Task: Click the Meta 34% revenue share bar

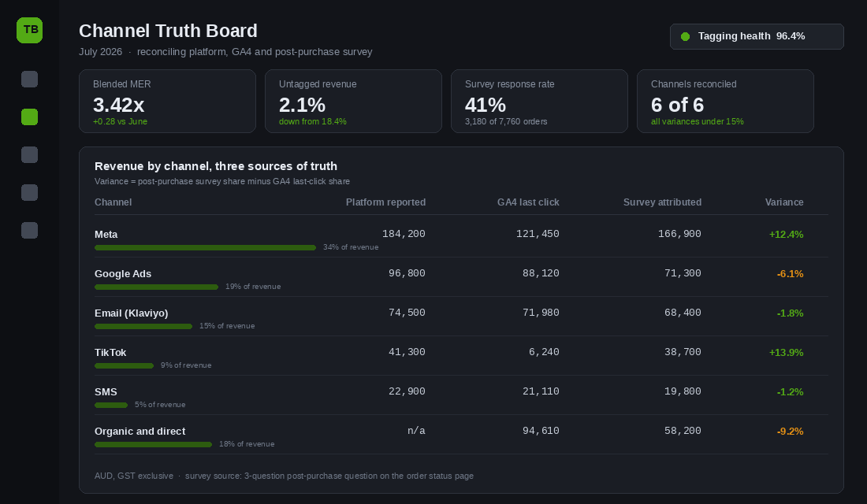Action: pos(205,247)
